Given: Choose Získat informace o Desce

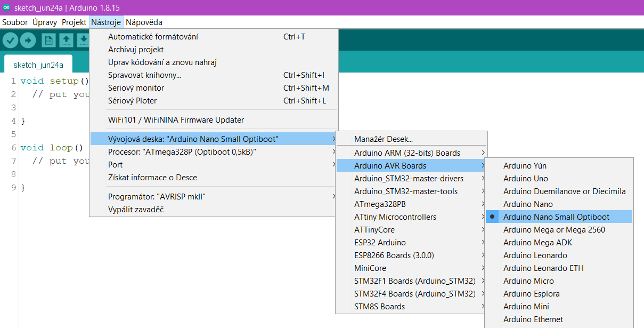Looking at the screenshot, I should 214,178.
